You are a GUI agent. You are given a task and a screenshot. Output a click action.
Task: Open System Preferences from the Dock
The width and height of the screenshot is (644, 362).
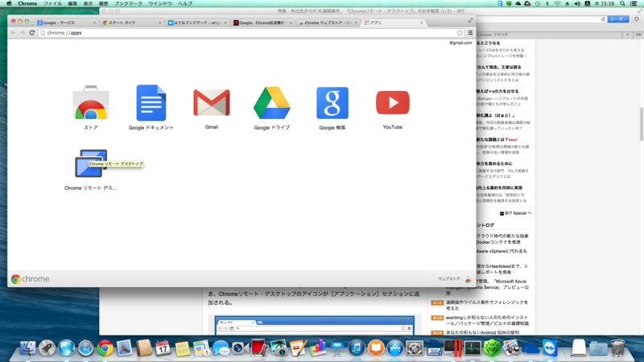pyautogui.click(x=414, y=348)
